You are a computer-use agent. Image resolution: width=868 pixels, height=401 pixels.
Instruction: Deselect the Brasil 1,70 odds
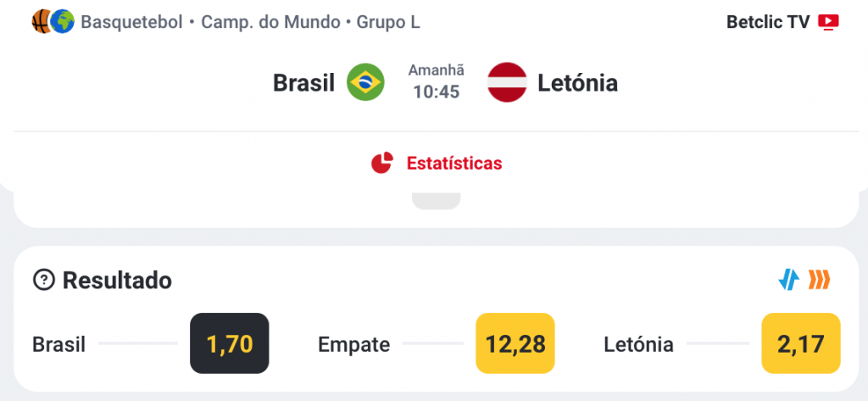pyautogui.click(x=229, y=343)
